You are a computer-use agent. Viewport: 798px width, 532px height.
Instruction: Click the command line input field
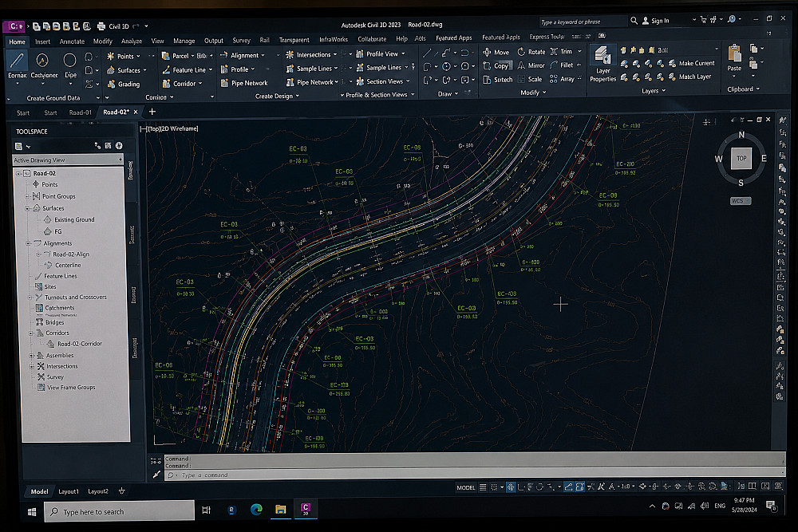click(x=473, y=475)
